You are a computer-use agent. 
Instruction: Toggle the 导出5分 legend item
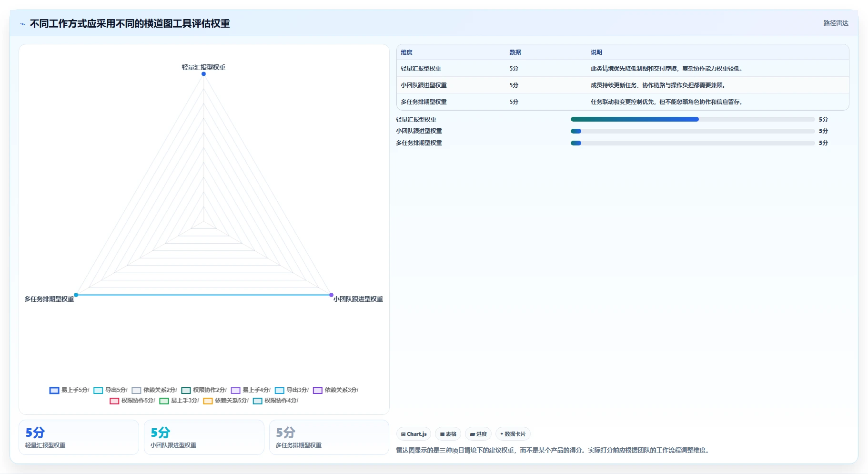click(x=111, y=390)
